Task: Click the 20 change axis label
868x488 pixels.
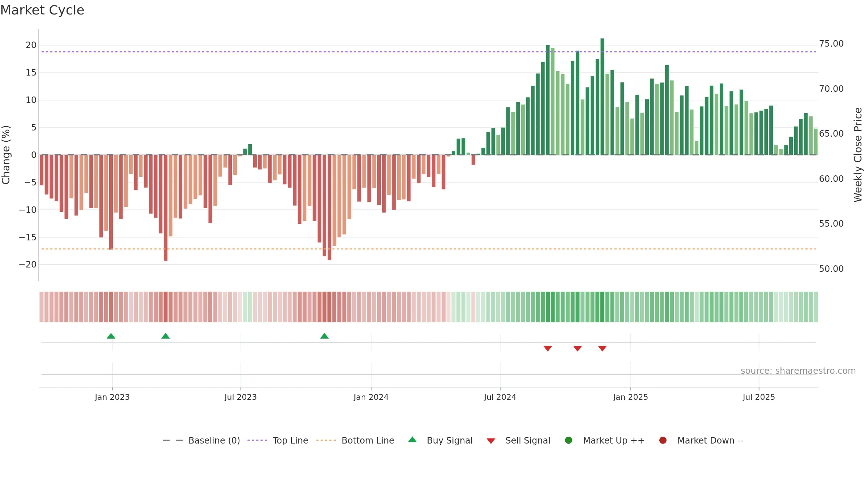Action: (x=31, y=45)
